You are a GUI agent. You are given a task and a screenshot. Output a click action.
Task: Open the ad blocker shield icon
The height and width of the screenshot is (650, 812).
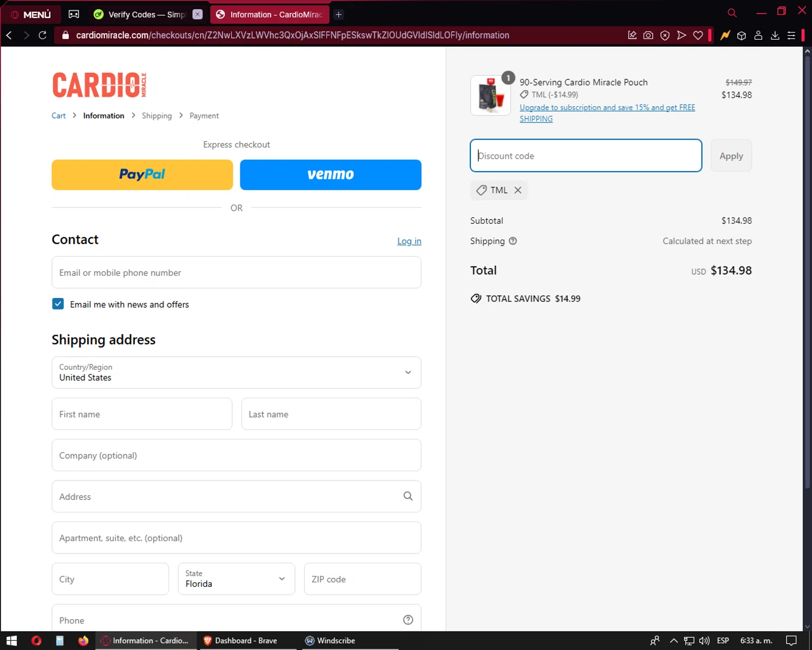[665, 35]
